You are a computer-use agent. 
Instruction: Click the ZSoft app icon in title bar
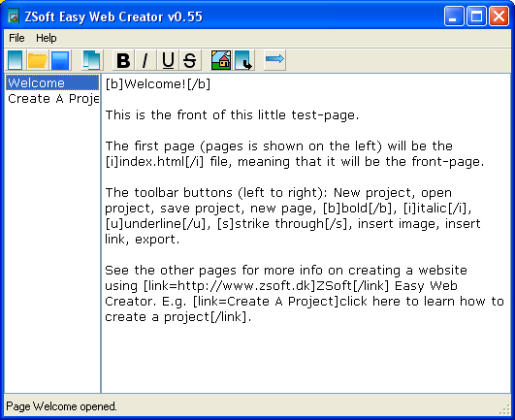[14, 16]
